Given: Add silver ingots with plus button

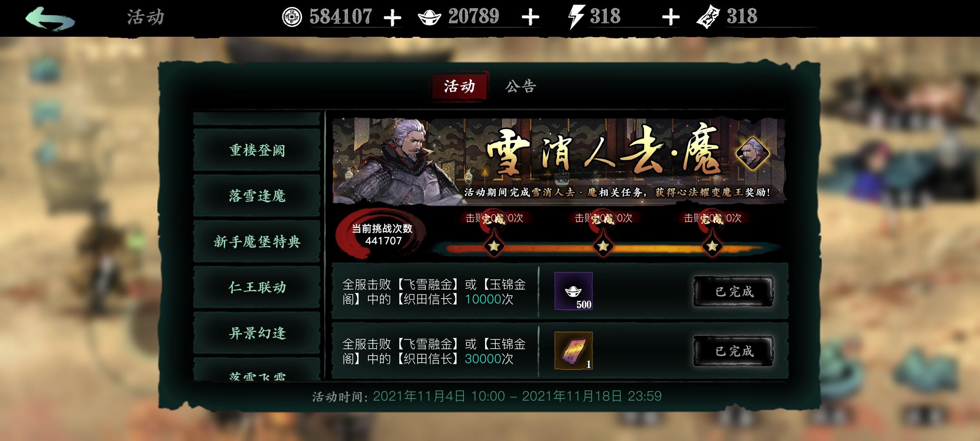Looking at the screenshot, I should coord(530,18).
